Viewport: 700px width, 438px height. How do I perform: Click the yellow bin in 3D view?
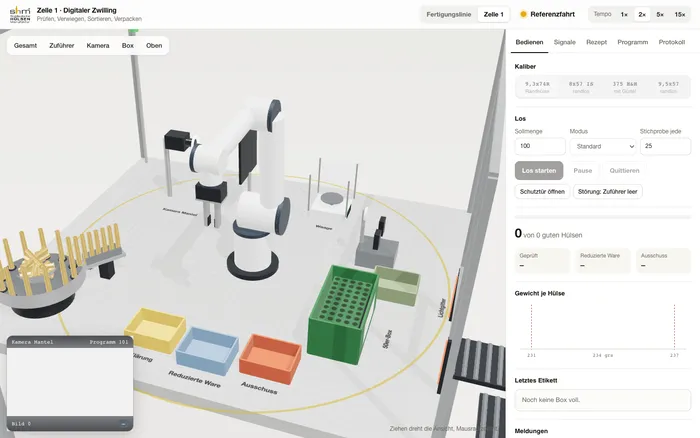point(155,330)
